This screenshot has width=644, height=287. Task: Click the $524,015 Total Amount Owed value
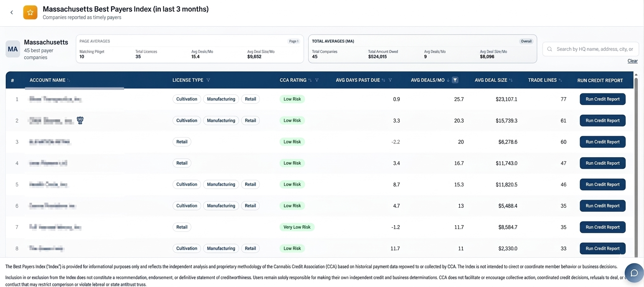pyautogui.click(x=377, y=57)
